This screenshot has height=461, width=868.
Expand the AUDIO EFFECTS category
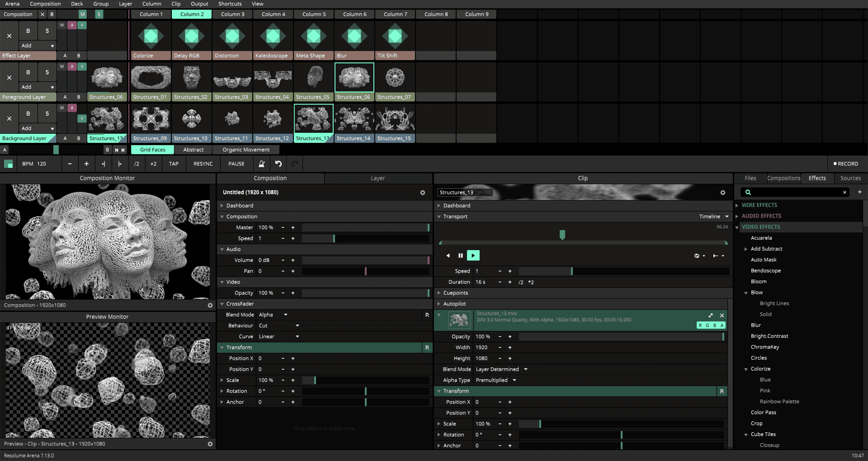click(x=761, y=216)
